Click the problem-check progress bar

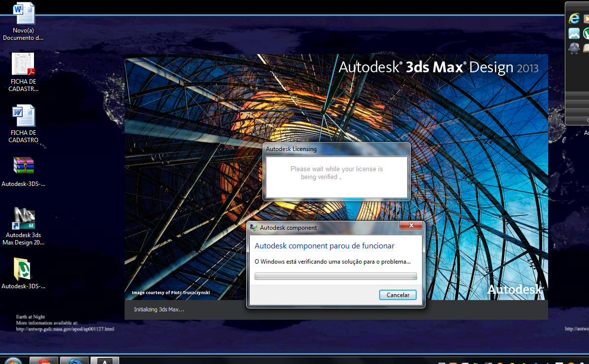pyautogui.click(x=335, y=276)
